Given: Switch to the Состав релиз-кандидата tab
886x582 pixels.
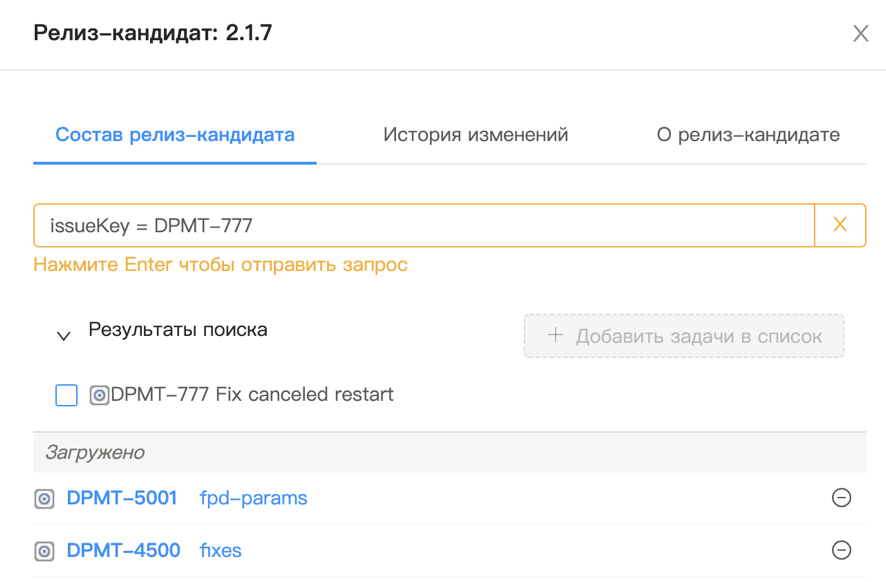Looking at the screenshot, I should [175, 135].
